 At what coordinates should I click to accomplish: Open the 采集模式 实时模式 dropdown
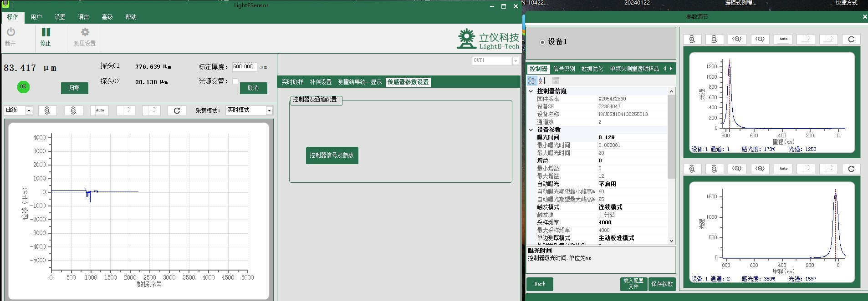[269, 110]
